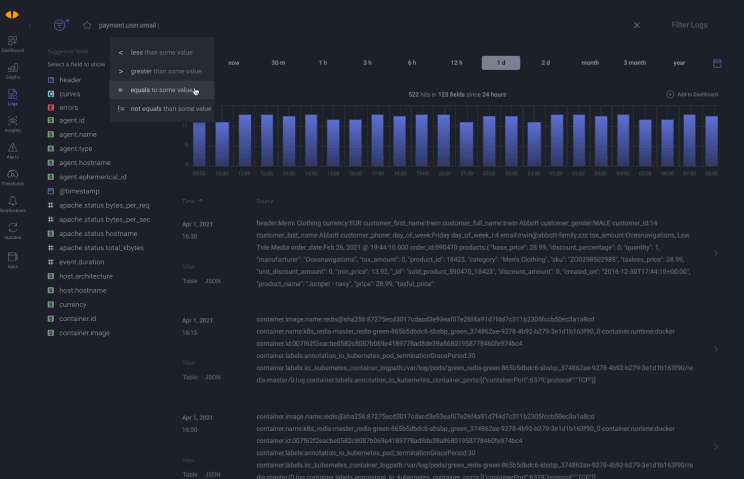Click Add to Dashboard

(x=692, y=94)
